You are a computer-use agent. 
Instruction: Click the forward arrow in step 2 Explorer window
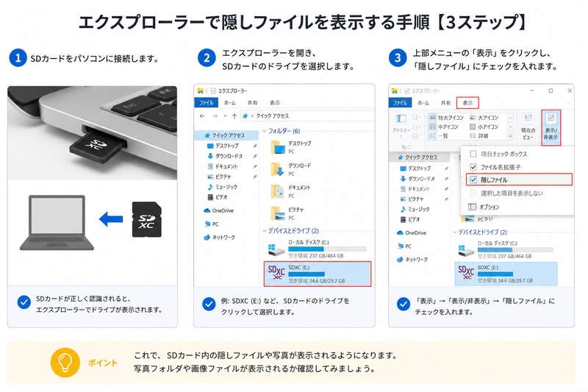click(x=215, y=116)
